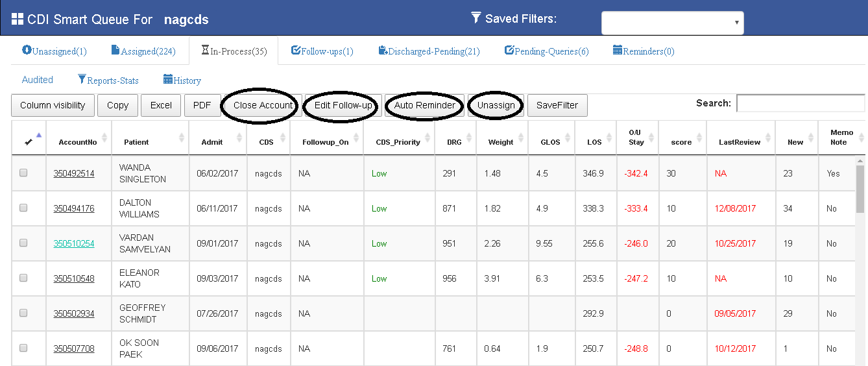The image size is (868, 366).
Task: Click the table's vertical scrollbar
Action: pos(860,195)
